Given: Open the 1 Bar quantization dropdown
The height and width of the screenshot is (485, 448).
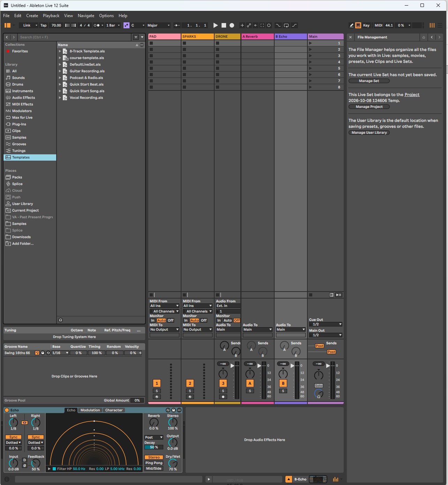Looking at the screenshot, I should (x=113, y=25).
